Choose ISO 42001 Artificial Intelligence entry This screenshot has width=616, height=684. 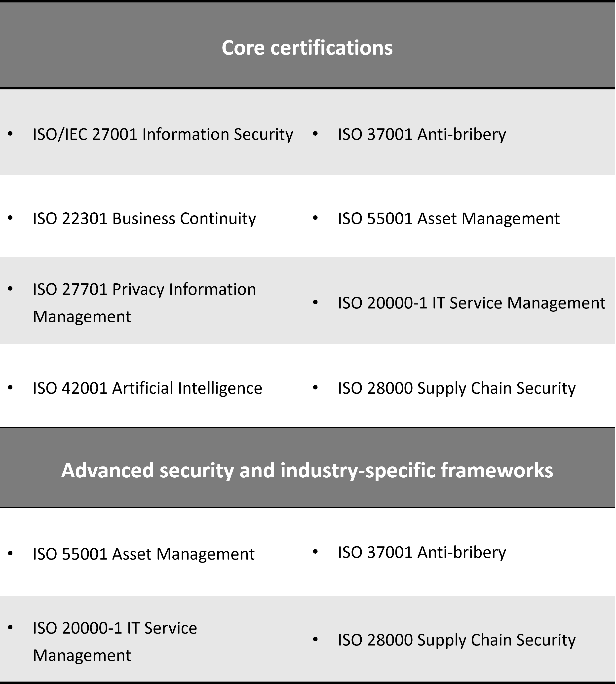click(x=148, y=388)
